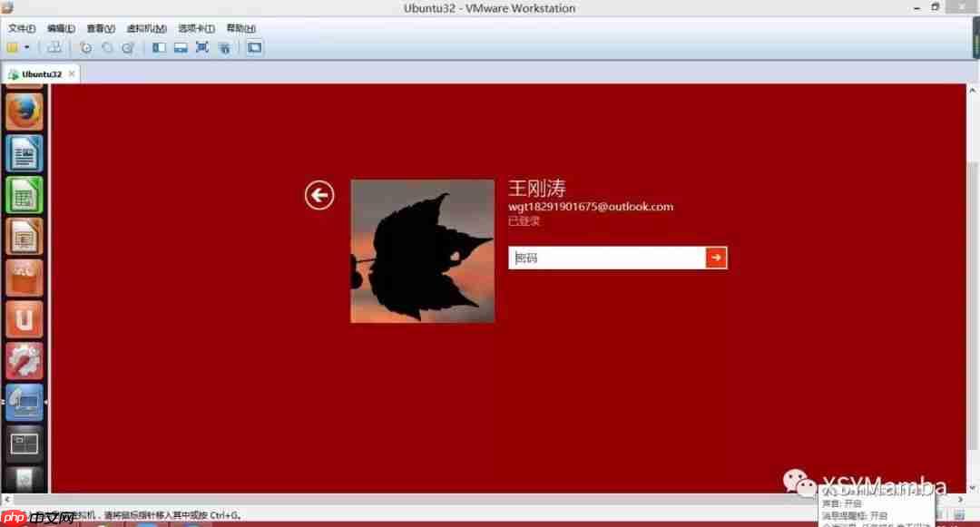Open LibreOffice Writer in the launcher
The width and height of the screenshot is (980, 527).
point(24,153)
